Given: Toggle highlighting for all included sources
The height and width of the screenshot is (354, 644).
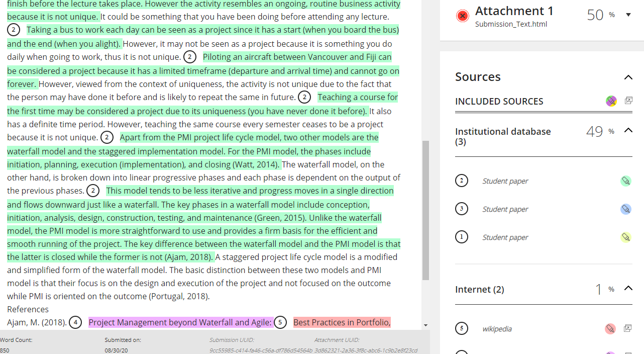Looking at the screenshot, I should 611,101.
